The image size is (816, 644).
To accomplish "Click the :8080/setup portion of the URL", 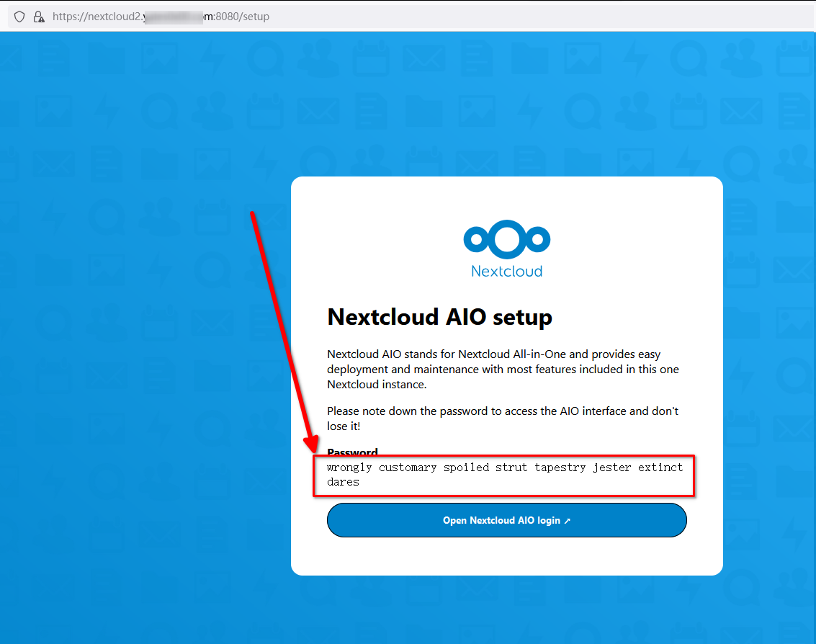I will (242, 16).
